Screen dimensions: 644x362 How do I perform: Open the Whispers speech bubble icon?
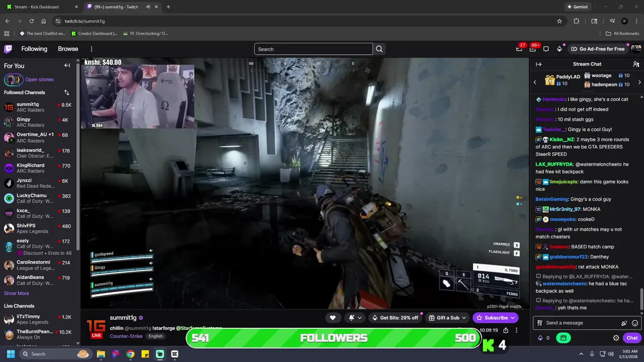pyautogui.click(x=546, y=49)
